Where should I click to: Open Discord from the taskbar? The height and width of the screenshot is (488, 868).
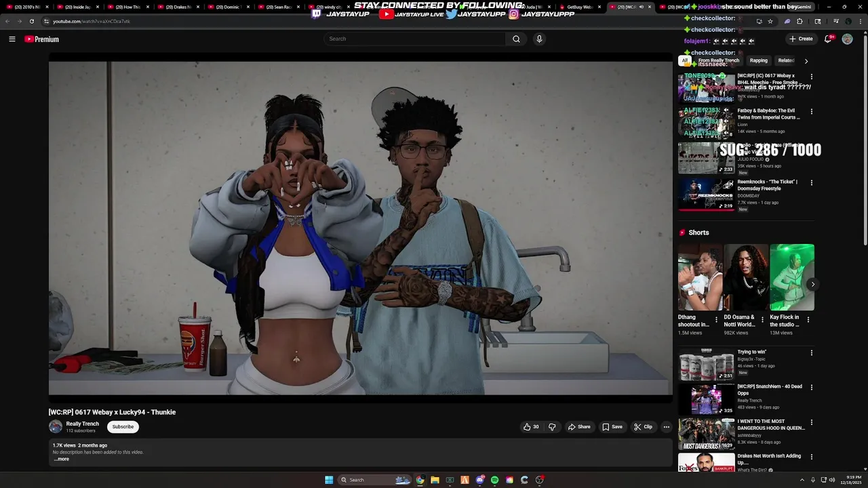pyautogui.click(x=479, y=480)
